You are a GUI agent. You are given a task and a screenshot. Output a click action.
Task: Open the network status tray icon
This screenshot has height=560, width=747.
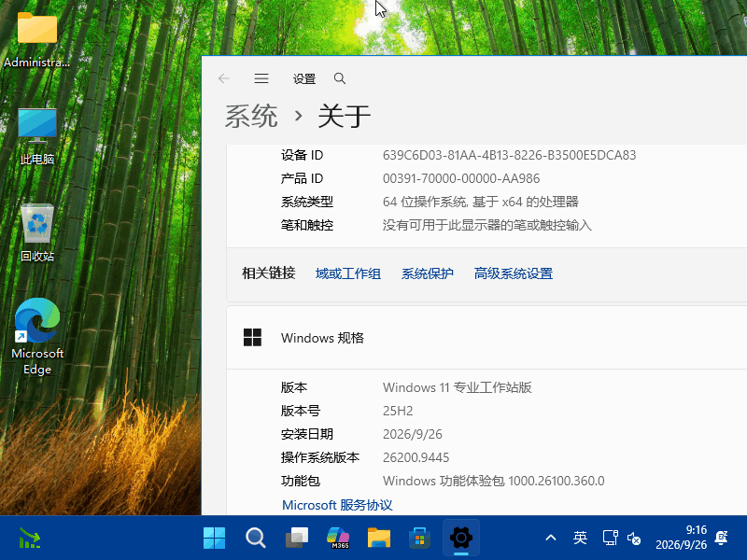point(611,539)
